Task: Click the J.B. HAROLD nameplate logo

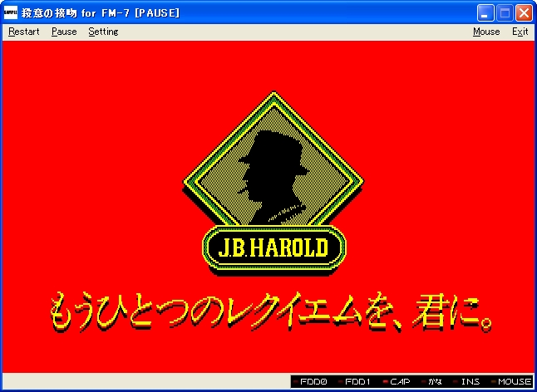Action: (x=274, y=247)
